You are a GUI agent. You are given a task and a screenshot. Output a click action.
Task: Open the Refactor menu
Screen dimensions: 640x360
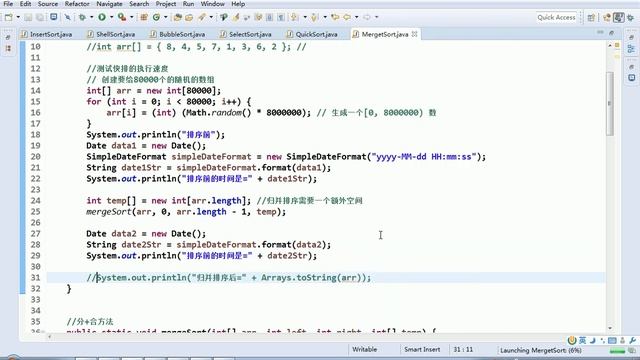point(77,4)
